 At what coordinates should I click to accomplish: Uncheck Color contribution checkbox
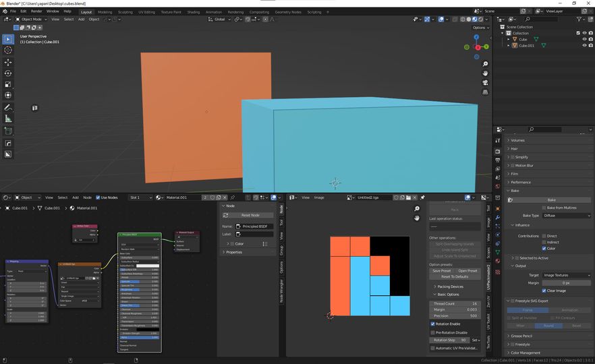[x=544, y=248]
